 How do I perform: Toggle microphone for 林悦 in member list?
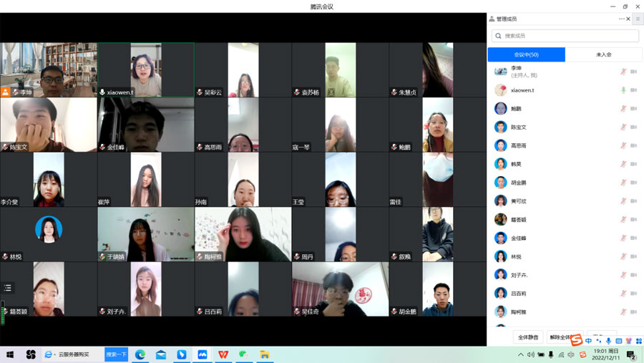pyautogui.click(x=623, y=256)
